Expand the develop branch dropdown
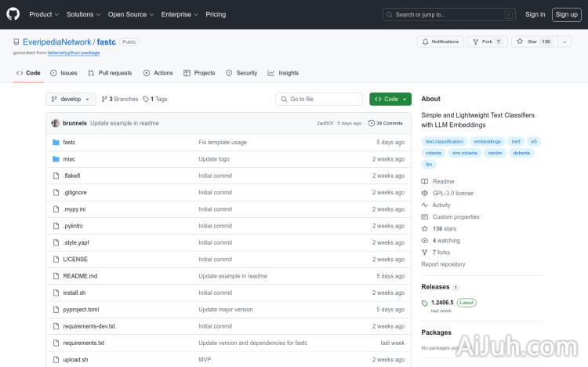The image size is (588, 367). pyautogui.click(x=71, y=100)
